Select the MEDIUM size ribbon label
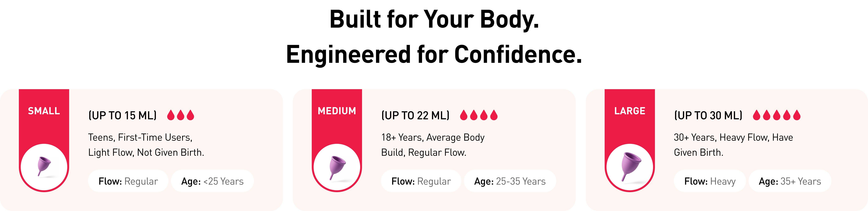The height and width of the screenshot is (211, 868). pos(337,111)
